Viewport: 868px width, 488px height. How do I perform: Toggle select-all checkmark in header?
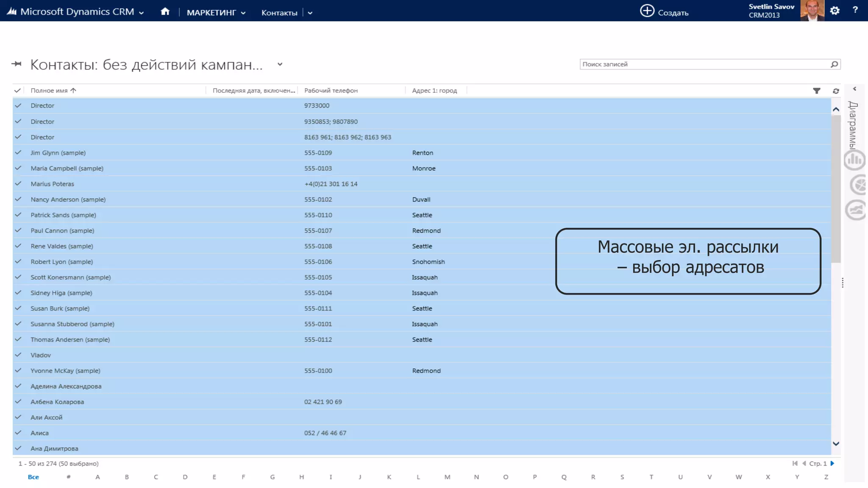[x=17, y=90]
